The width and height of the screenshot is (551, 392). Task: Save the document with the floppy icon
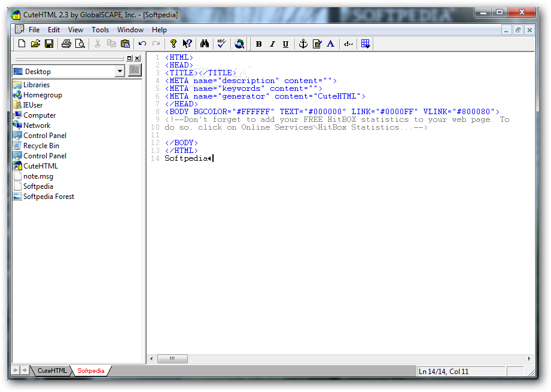(49, 44)
